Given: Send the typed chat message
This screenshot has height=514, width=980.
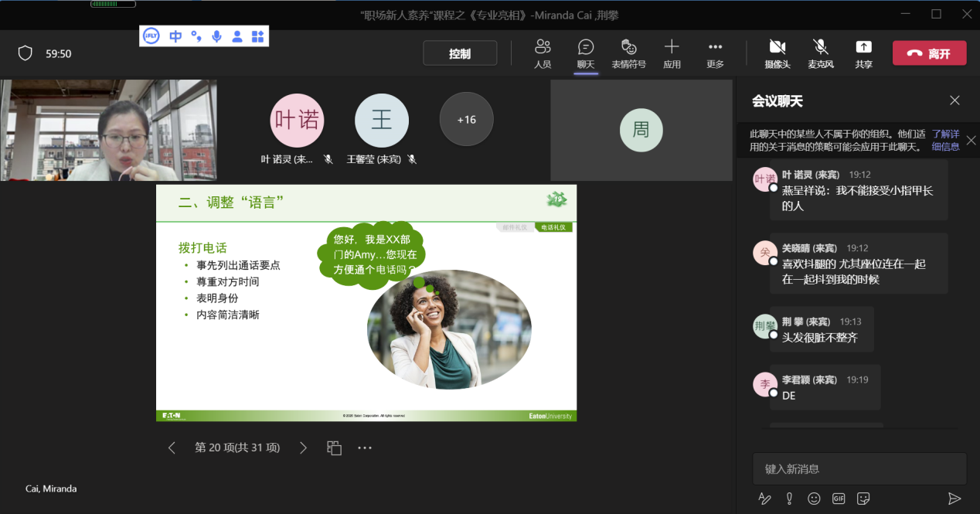Looking at the screenshot, I should point(957,499).
